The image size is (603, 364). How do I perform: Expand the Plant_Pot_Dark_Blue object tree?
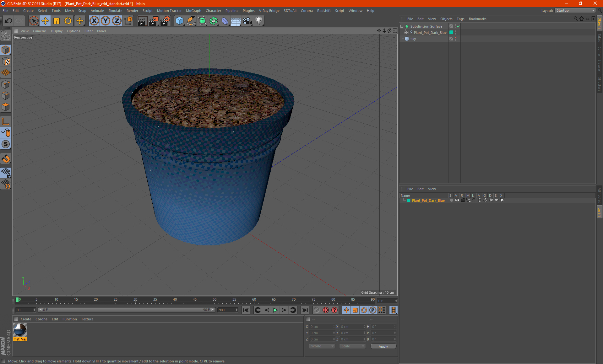(405, 33)
